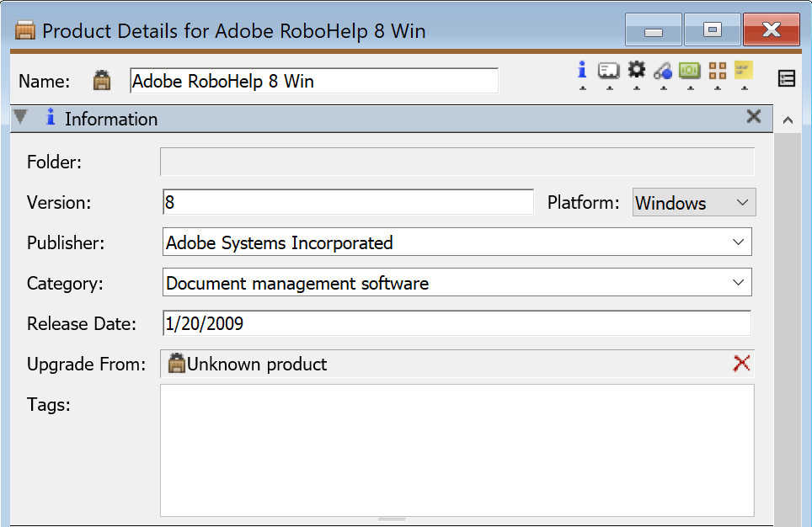Screen dimensions: 812x527
Task: Click the scroll up arrow on right
Action: tap(788, 120)
